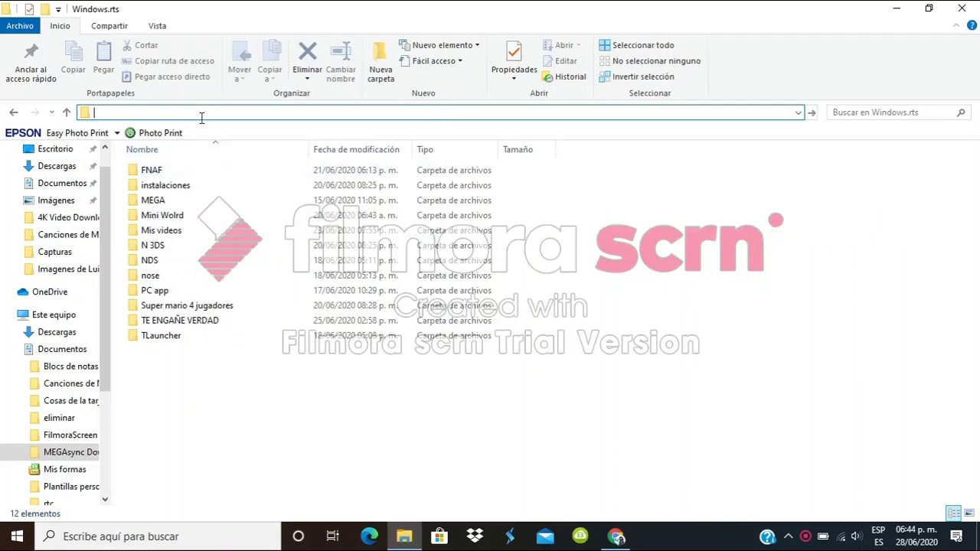The height and width of the screenshot is (551, 980).
Task: Open Mail app from the taskbar
Action: pos(545,536)
